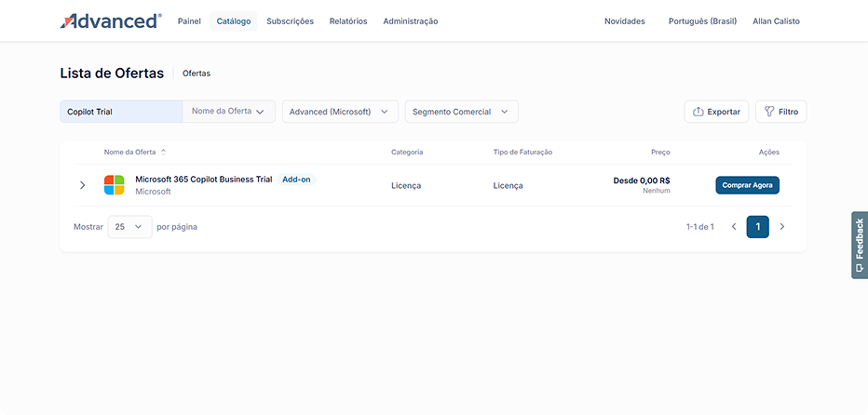Click the Ações column header
This screenshot has width=868, height=415.
point(769,152)
